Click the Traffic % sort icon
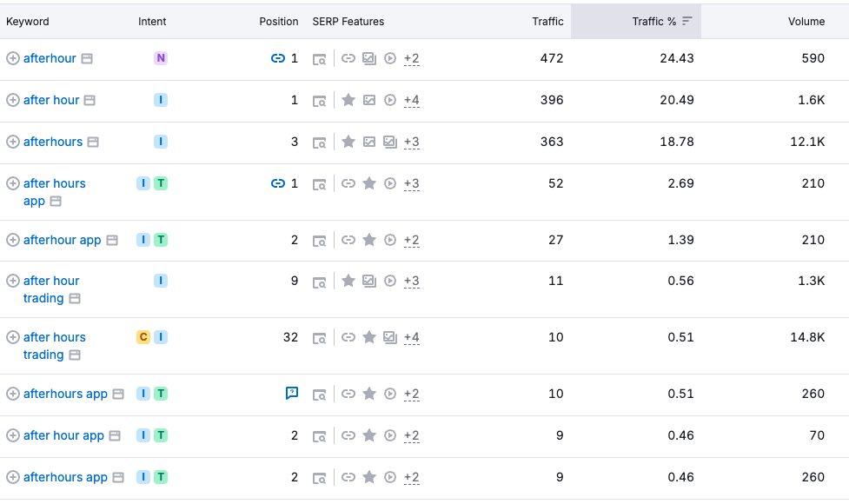Image resolution: width=849 pixels, height=504 pixels. 687,21
